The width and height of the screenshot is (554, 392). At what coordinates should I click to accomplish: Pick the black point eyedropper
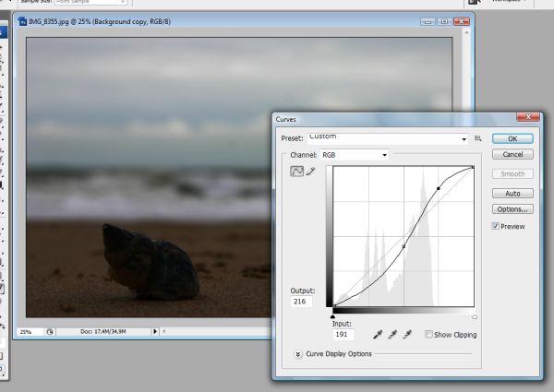click(x=378, y=334)
